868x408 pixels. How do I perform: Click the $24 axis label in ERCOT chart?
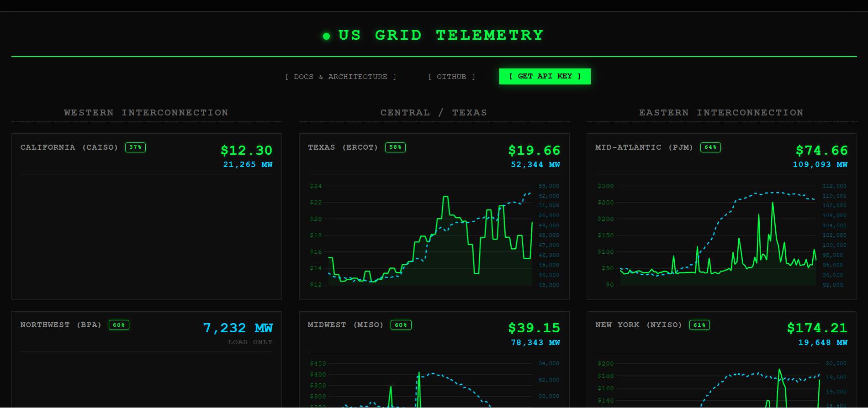pos(316,186)
